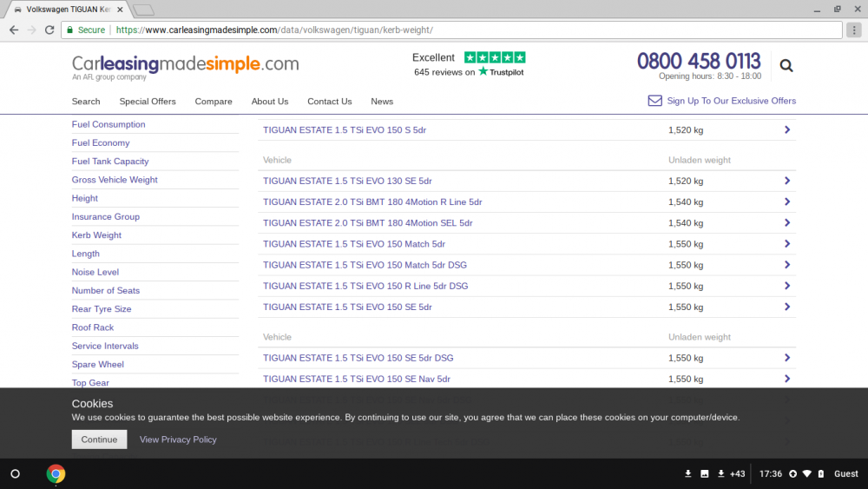The height and width of the screenshot is (489, 868).
Task: Click the battery status icon
Action: point(821,473)
